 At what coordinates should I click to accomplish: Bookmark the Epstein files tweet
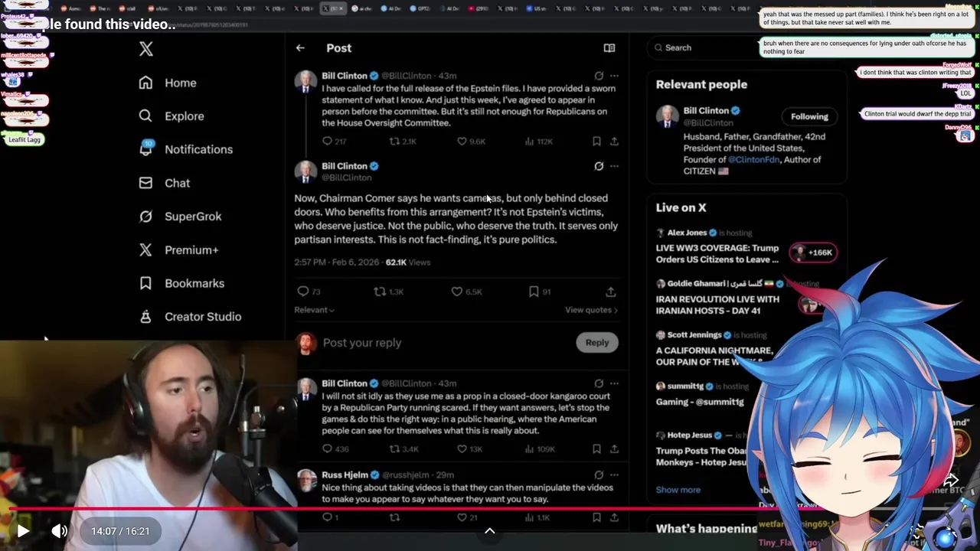(x=596, y=142)
